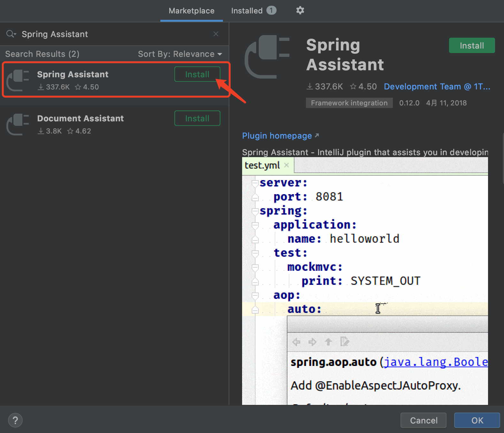The width and height of the screenshot is (504, 433).
Task: Focus the Spring Assistant search input
Action: tap(115, 34)
